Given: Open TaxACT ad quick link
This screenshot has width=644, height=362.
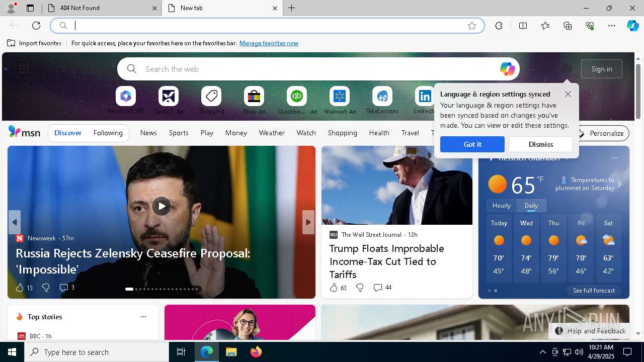Looking at the screenshot, I should (x=169, y=101).
